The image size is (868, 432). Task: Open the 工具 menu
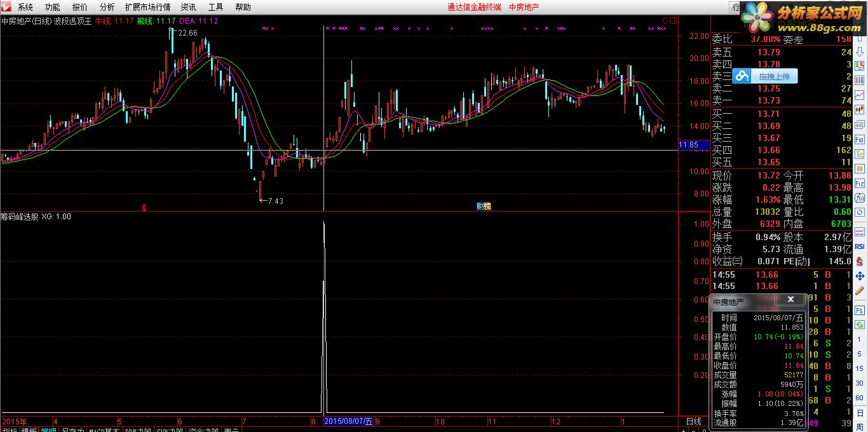(x=215, y=7)
